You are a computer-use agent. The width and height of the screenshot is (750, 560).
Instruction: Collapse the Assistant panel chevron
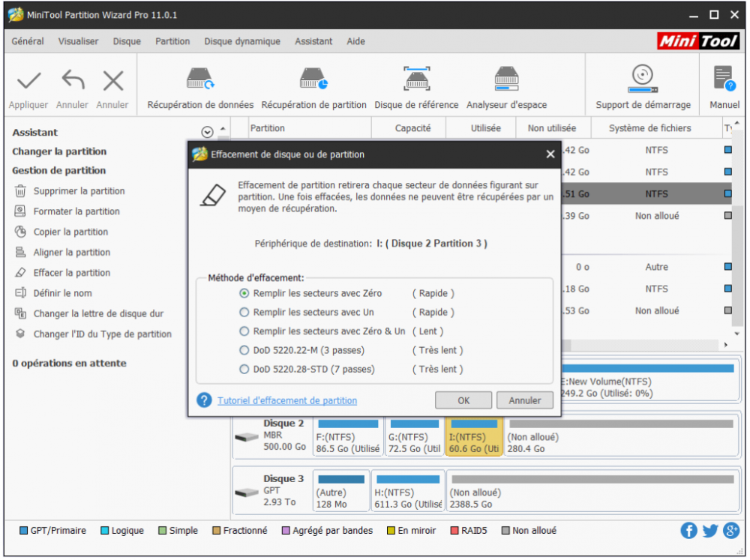[207, 132]
